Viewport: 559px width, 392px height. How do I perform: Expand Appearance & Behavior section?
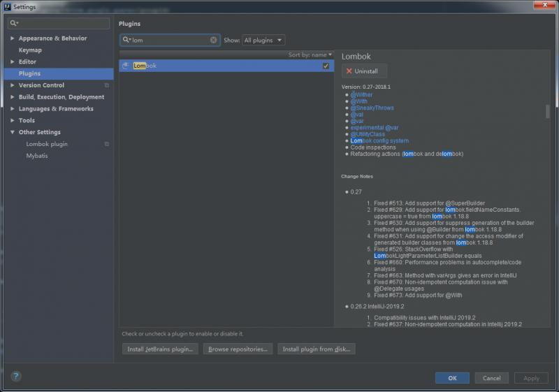click(12, 38)
